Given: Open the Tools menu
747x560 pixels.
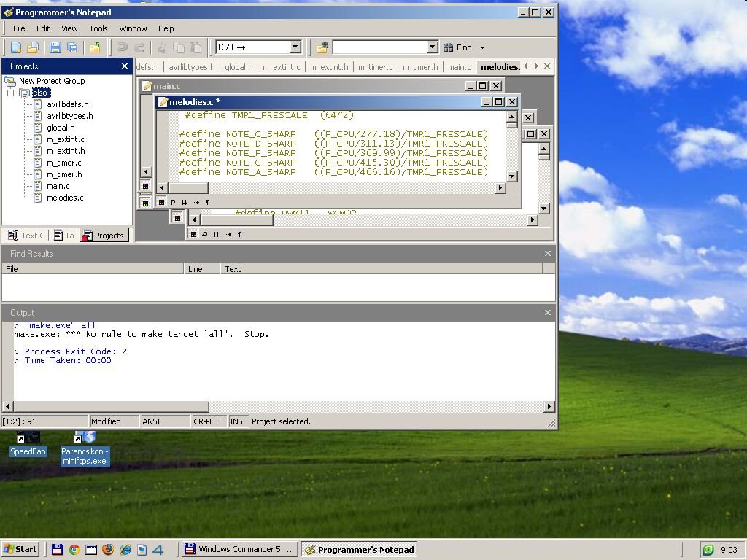Looking at the screenshot, I should (98, 28).
